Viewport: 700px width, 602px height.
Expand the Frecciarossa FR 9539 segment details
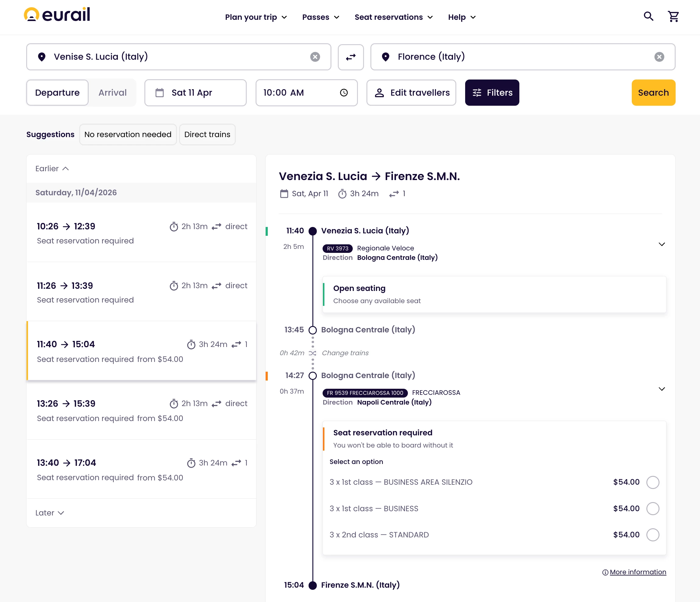(x=662, y=389)
